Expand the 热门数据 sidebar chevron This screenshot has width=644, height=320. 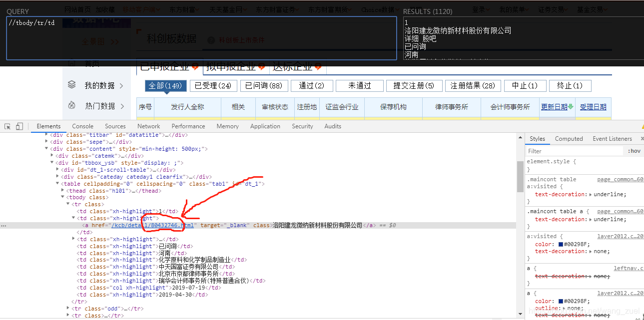[121, 106]
